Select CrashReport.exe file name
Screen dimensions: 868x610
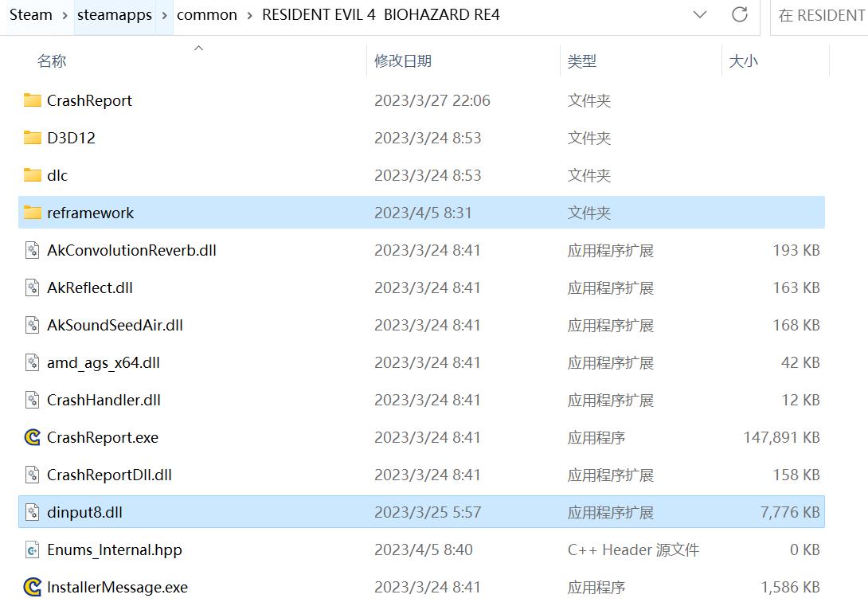point(103,437)
